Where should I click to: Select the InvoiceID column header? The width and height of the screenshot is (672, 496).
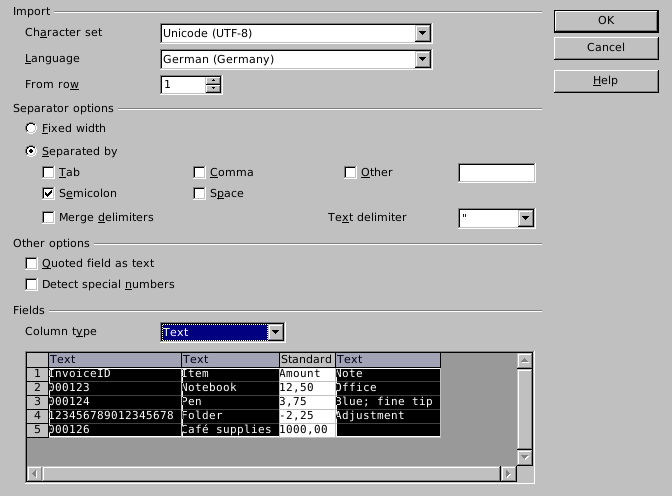tap(115, 359)
